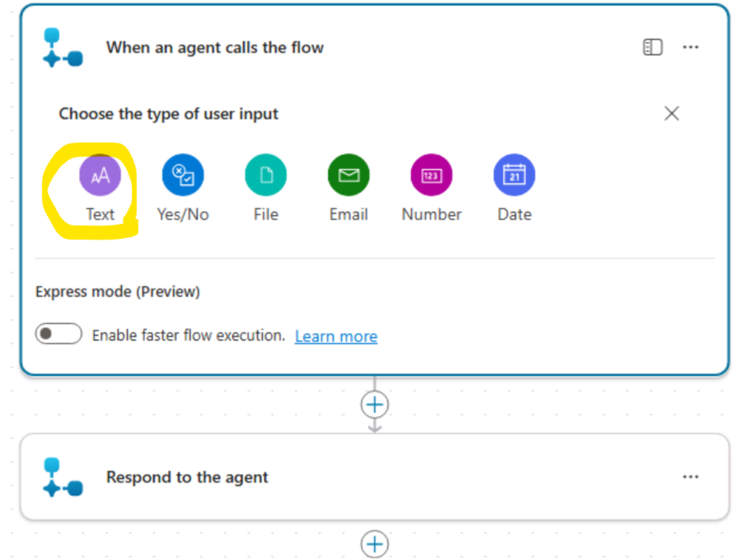The image size is (741, 560).
Task: Click the Respond to the agent icon
Action: tap(62, 477)
